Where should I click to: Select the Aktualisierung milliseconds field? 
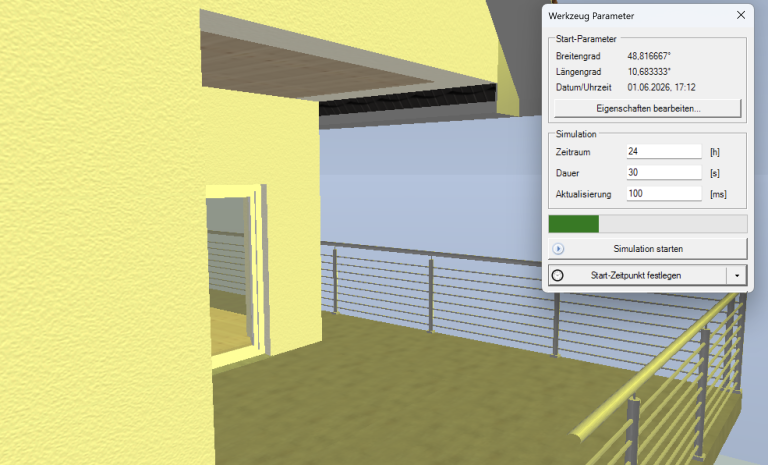click(663, 193)
